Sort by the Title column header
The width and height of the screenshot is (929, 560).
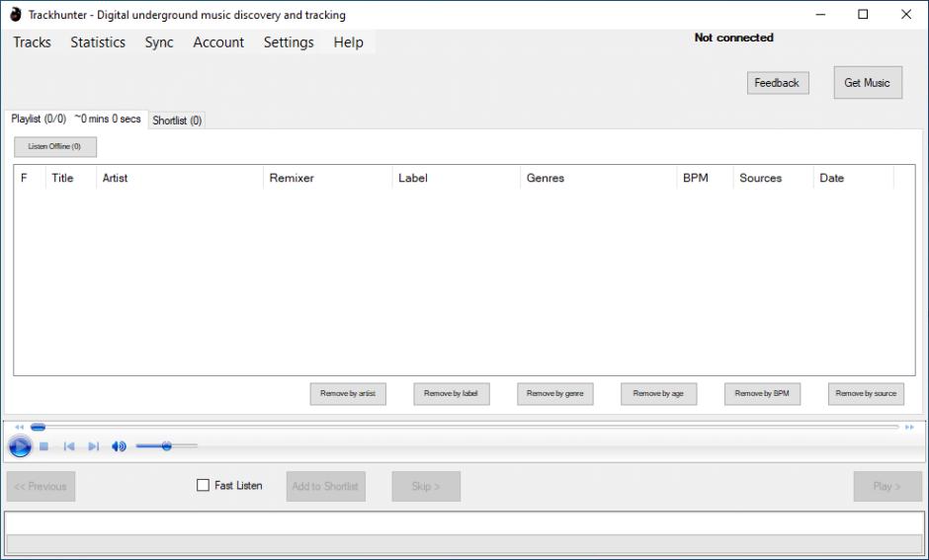click(71, 178)
